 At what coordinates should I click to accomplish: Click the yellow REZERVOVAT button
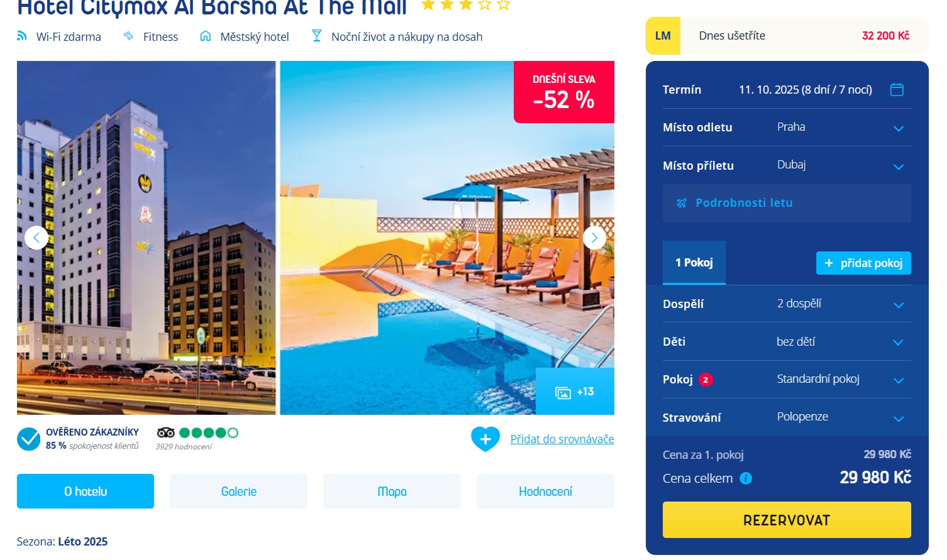tap(787, 520)
